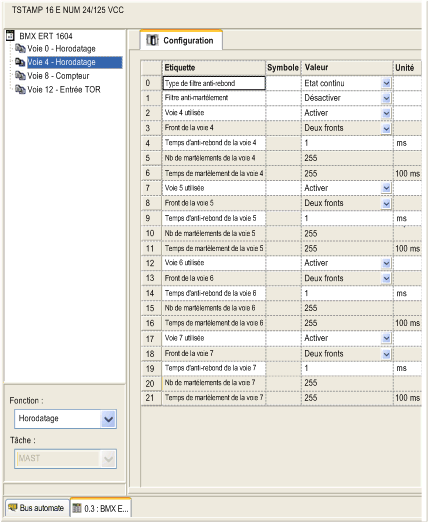Select the Voie 4 utilisée label cell
Image resolution: width=428 pixels, height=522 pixels.
click(x=214, y=113)
